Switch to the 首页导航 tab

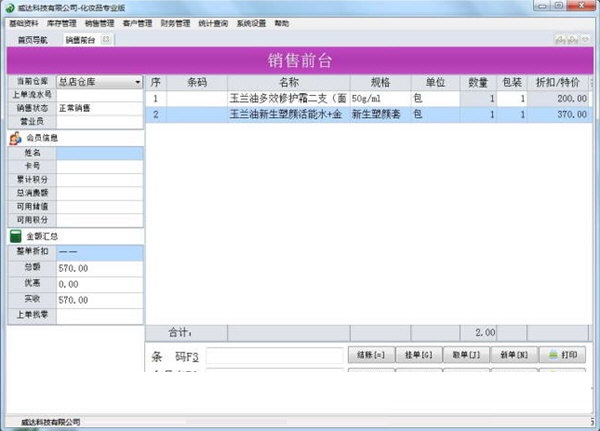coord(33,40)
